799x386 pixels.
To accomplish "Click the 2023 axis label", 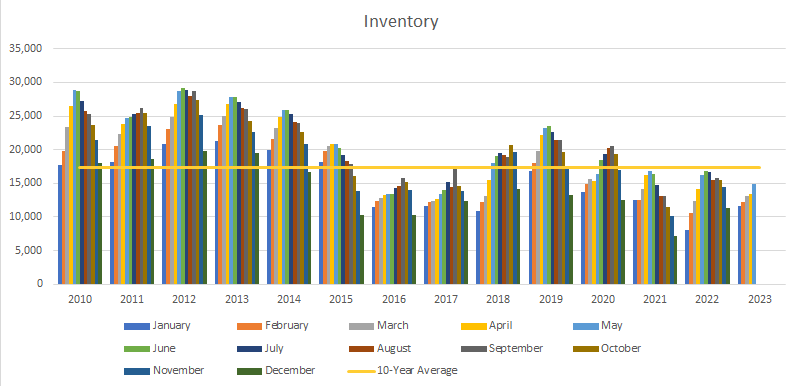I will pos(760,299).
